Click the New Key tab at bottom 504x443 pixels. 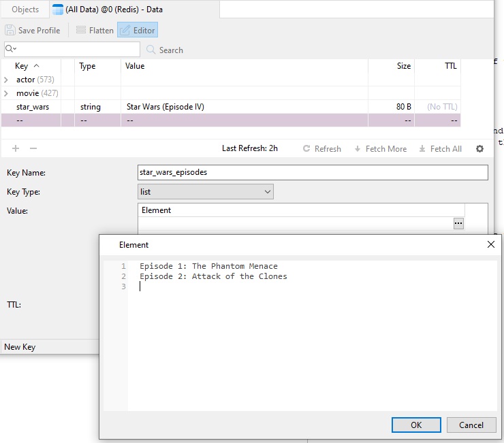pyautogui.click(x=20, y=347)
